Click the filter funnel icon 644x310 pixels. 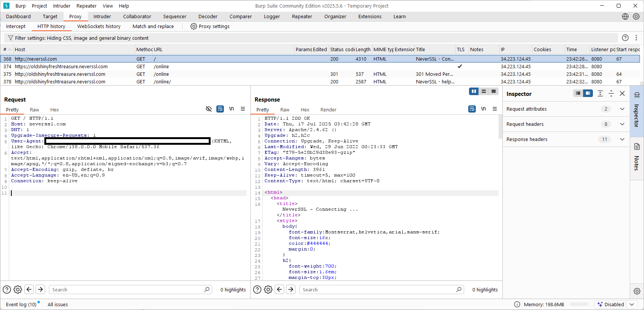pyautogui.click(x=11, y=38)
